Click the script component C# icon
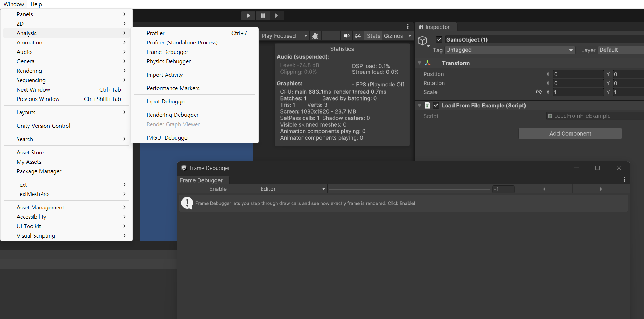Viewport: 644px width, 319px height. [427, 105]
